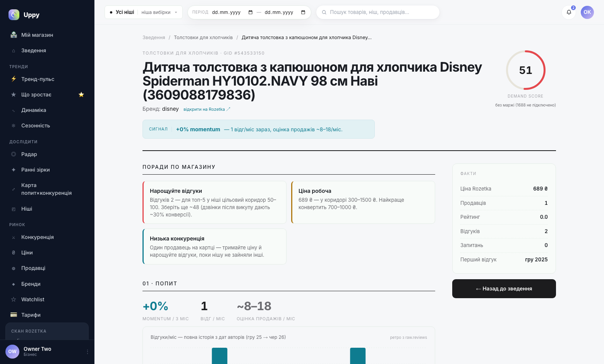Click the Ціни hryvnia icon
604x364 pixels.
[x=14, y=252]
